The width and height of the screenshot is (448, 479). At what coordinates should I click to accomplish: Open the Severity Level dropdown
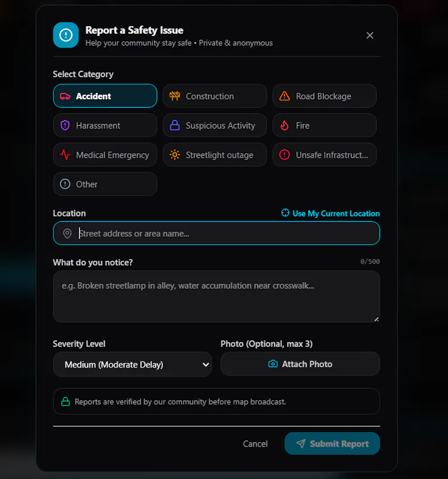[x=132, y=364]
